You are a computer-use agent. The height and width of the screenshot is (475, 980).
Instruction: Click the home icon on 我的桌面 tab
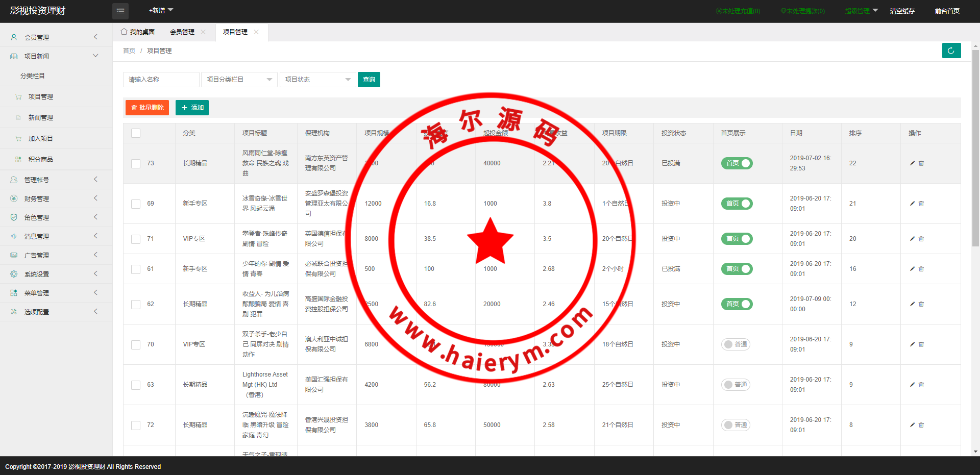(124, 32)
